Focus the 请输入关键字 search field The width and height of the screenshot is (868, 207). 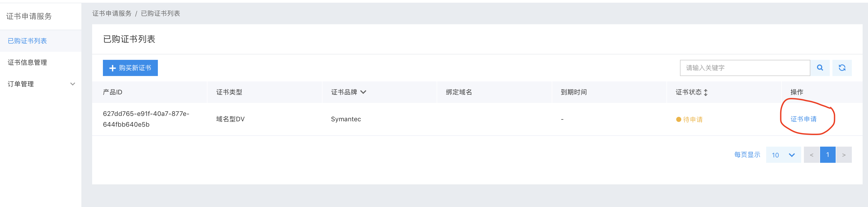click(x=745, y=68)
